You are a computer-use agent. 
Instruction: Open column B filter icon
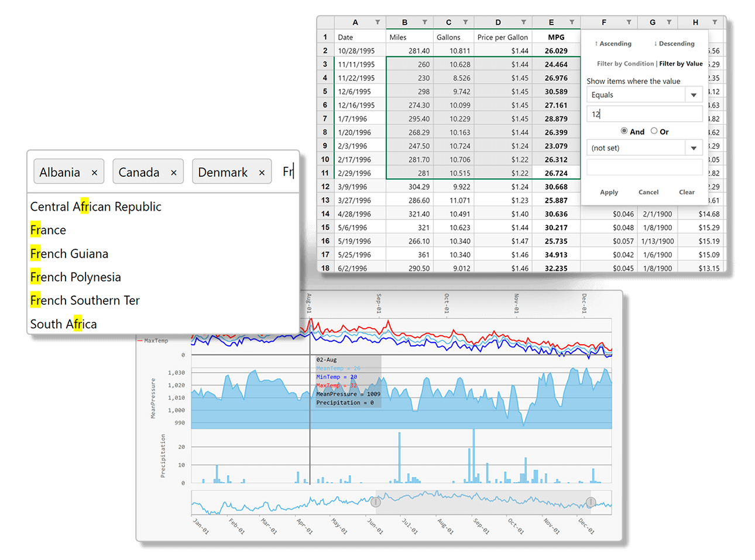pos(424,22)
